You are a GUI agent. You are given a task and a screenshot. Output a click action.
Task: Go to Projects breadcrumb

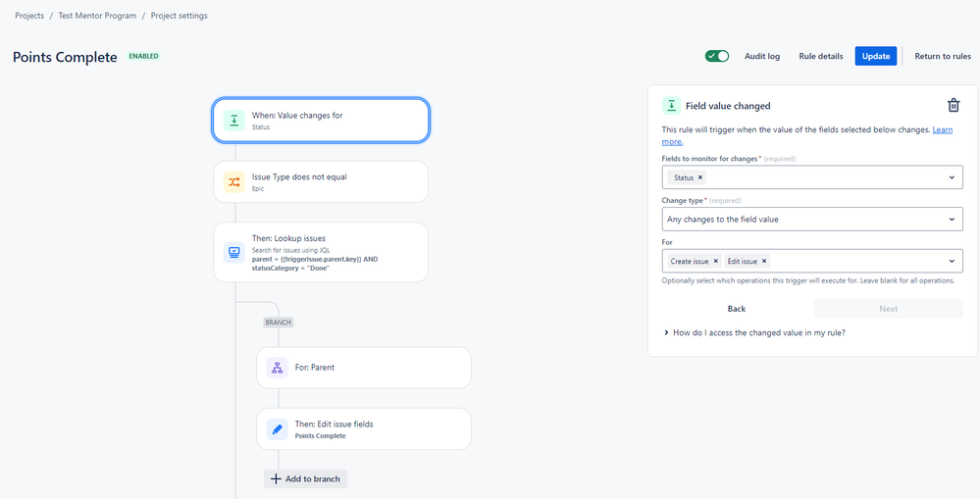(29, 16)
